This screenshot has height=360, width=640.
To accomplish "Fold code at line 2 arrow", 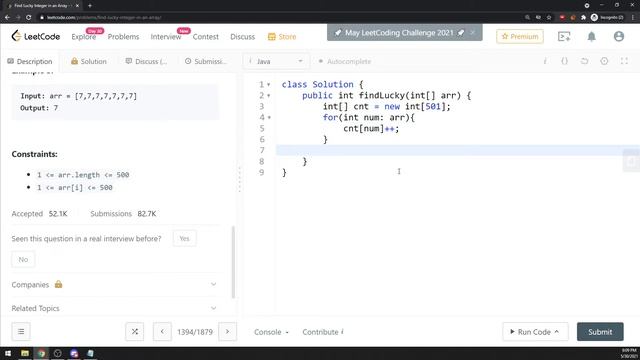I will (x=269, y=96).
